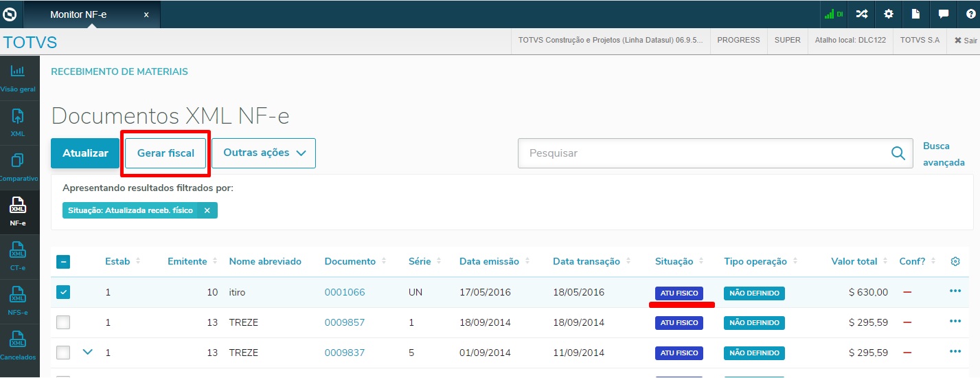Sort by the Emitente column
The height and width of the screenshot is (378, 980).
click(x=192, y=261)
